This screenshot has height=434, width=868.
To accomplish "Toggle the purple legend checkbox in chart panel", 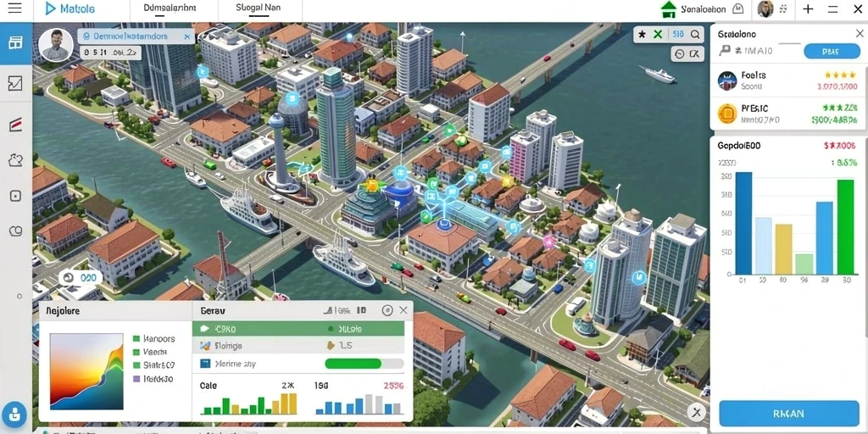I will tap(136, 379).
